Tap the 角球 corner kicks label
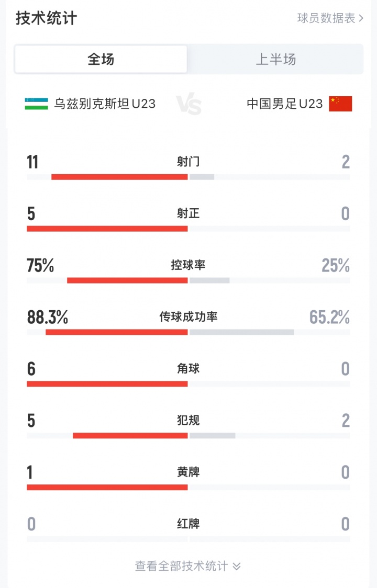 click(x=188, y=369)
